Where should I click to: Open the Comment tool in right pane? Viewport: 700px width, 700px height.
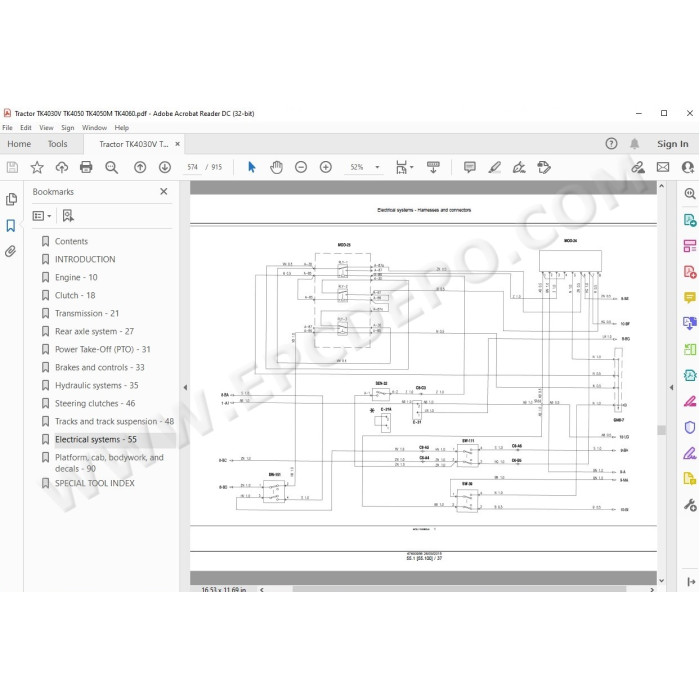[x=690, y=297]
